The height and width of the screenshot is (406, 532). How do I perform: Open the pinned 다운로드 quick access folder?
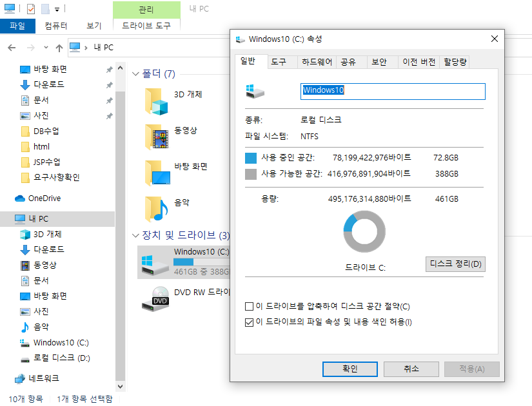[x=49, y=84]
